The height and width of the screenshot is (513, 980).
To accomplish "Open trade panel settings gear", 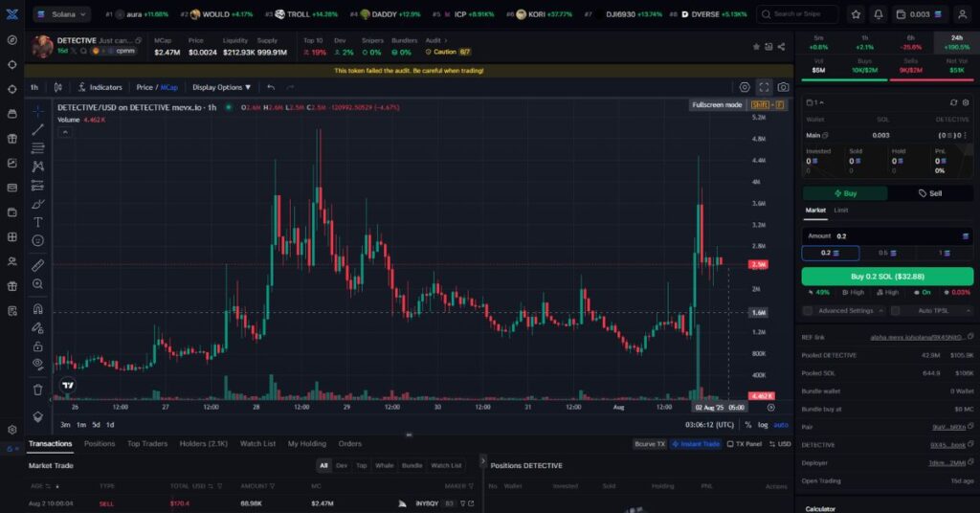I will 966,102.
